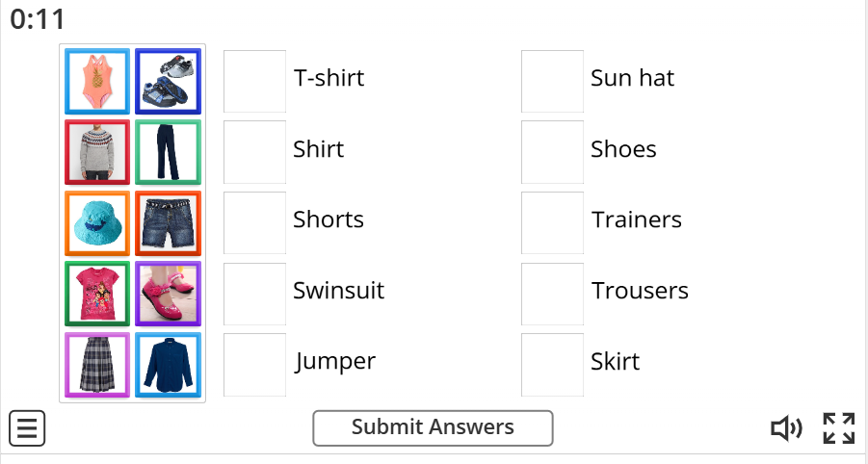Image resolution: width=868 pixels, height=464 pixels.
Task: Pick the grey patterned jumper tile
Action: tap(97, 152)
